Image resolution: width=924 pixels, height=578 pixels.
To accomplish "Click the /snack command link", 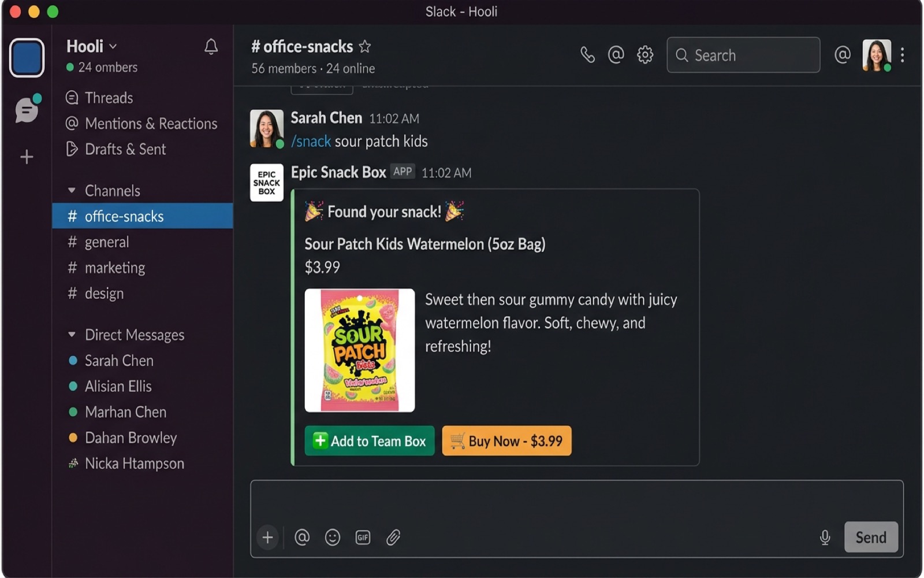I will [x=311, y=142].
